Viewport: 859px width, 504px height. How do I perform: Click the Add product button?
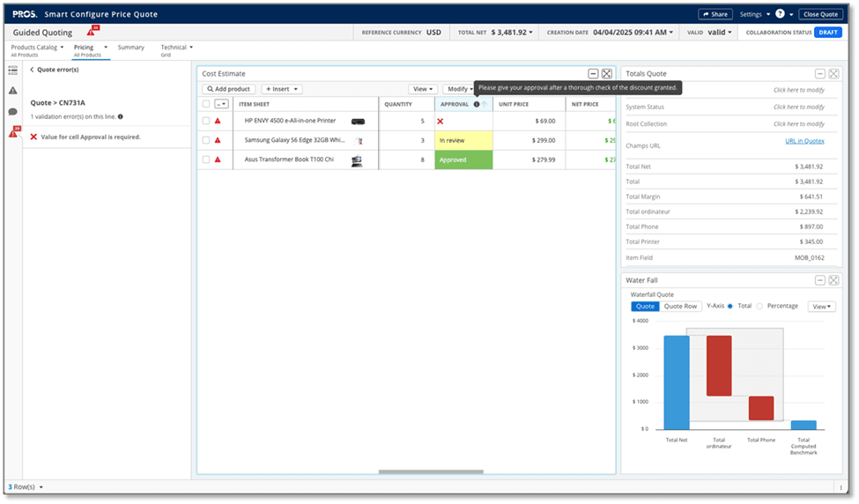click(229, 89)
